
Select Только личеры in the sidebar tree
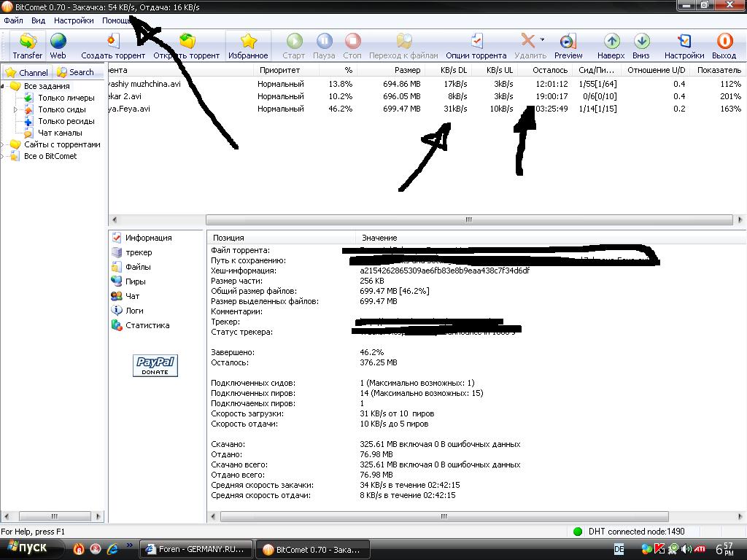(x=66, y=98)
